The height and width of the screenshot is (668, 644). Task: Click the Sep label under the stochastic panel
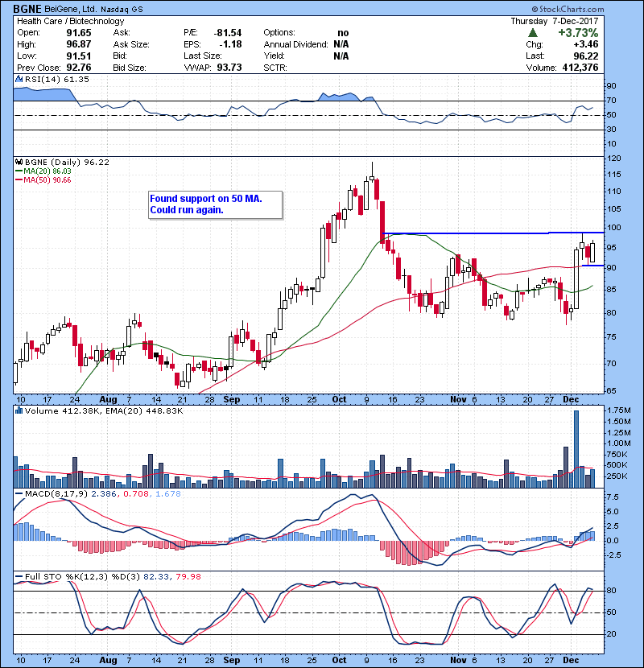231,660
